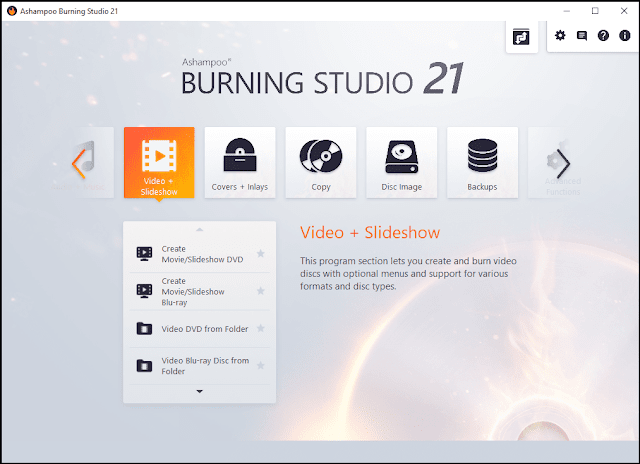Image resolution: width=640 pixels, height=464 pixels.
Task: Click the right chevron to show more categories
Action: [564, 164]
